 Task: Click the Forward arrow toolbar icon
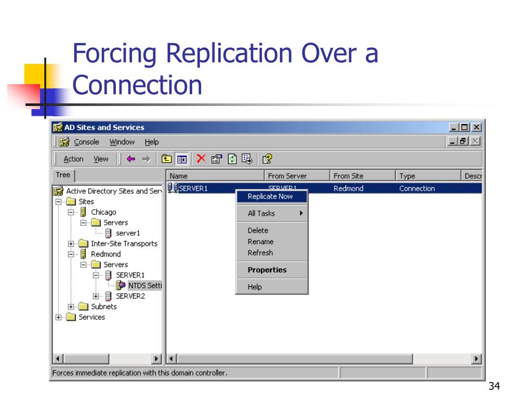point(146,159)
